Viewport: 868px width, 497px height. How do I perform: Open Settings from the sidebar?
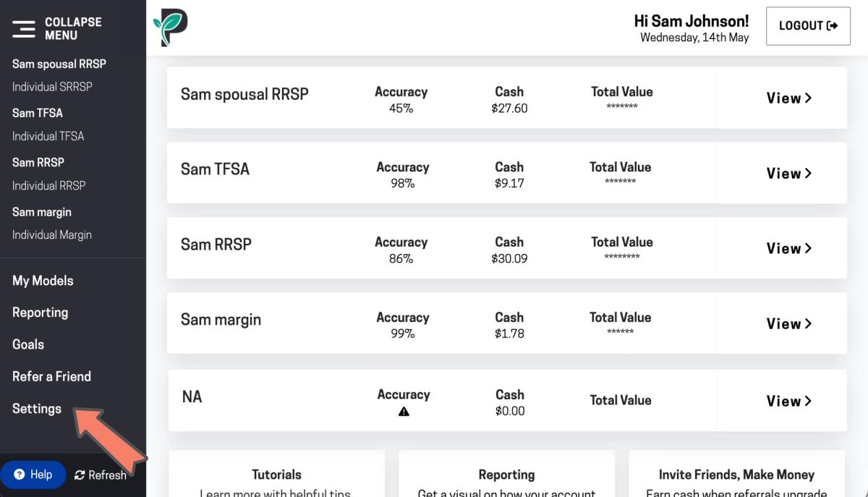pyautogui.click(x=37, y=409)
